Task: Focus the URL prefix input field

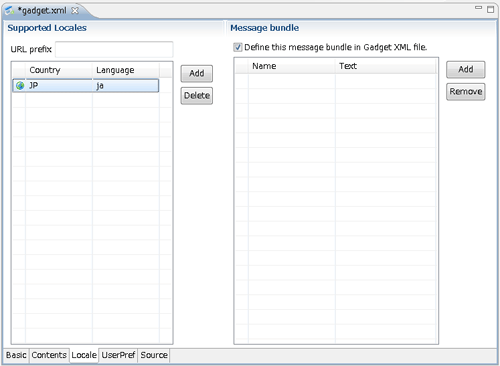Action: [x=114, y=49]
